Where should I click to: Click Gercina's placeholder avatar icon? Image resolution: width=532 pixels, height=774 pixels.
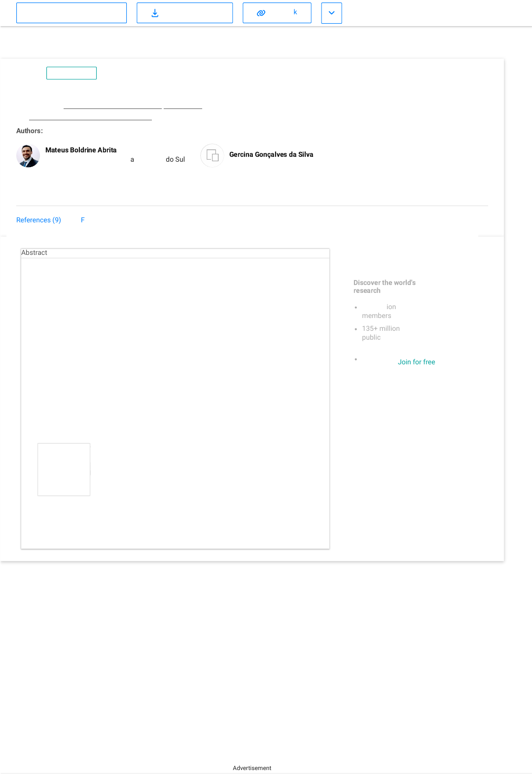tap(212, 156)
